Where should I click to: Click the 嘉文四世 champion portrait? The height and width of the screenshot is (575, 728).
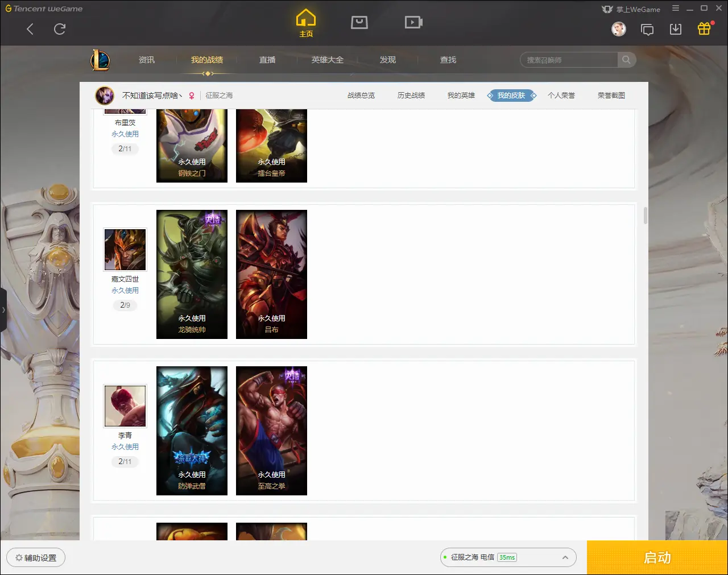coord(125,250)
